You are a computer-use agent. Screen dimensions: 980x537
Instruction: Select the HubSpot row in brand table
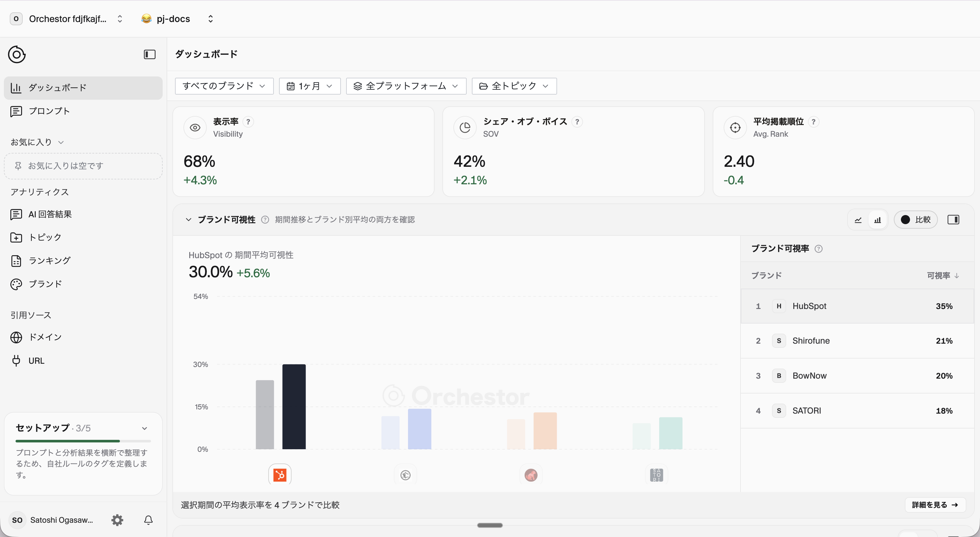(857, 306)
